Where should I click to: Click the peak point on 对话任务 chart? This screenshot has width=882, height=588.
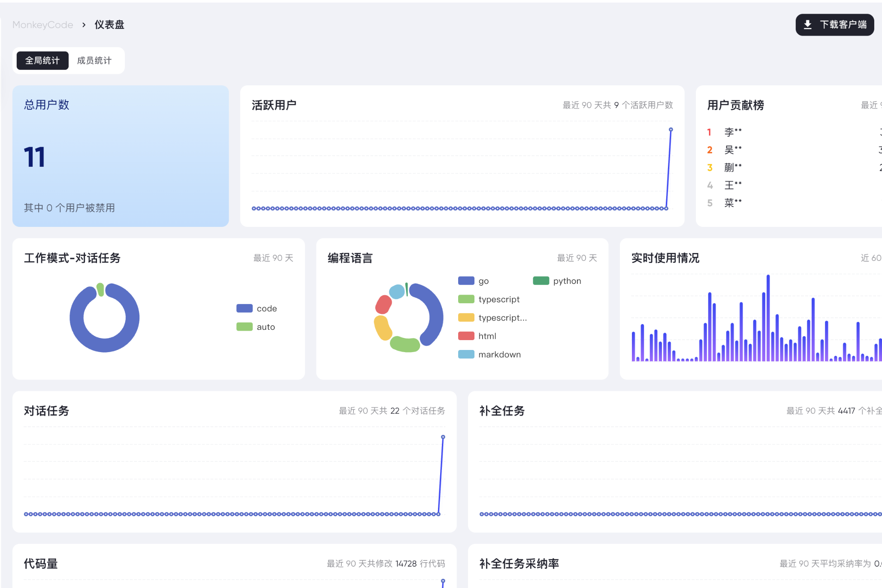(443, 437)
